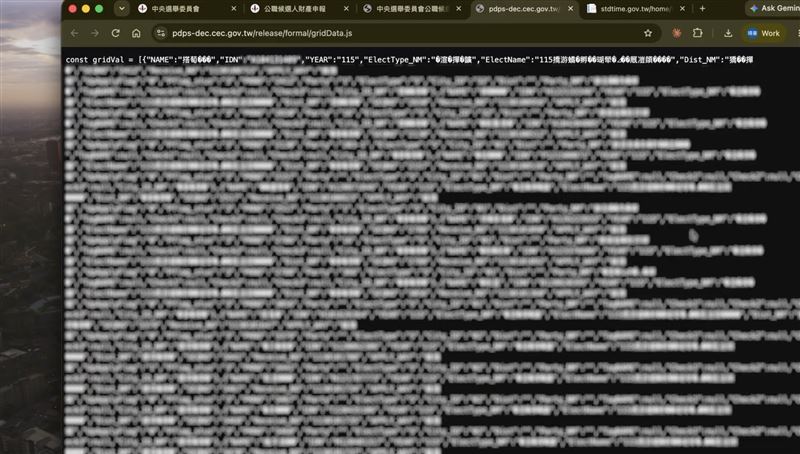Open a new browser tab
The image size is (800, 454).
pos(703,9)
